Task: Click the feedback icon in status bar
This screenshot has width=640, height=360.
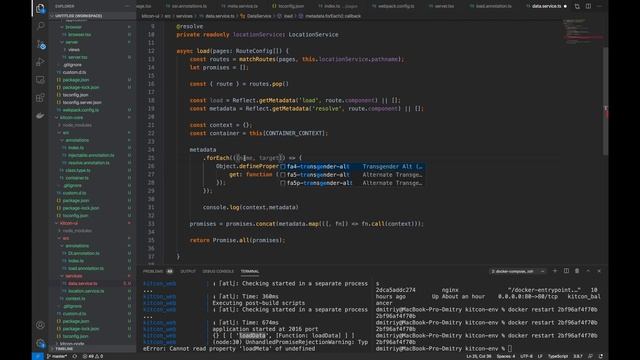Action: click(x=590, y=356)
